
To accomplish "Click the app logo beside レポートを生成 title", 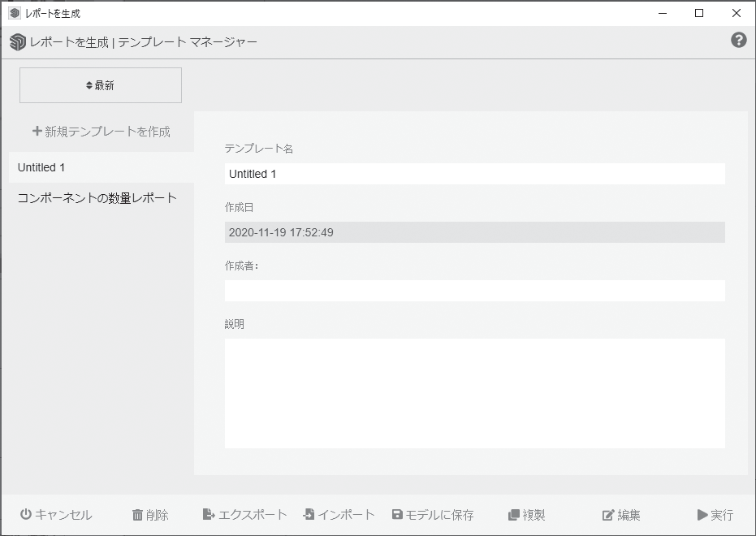I will (16, 41).
